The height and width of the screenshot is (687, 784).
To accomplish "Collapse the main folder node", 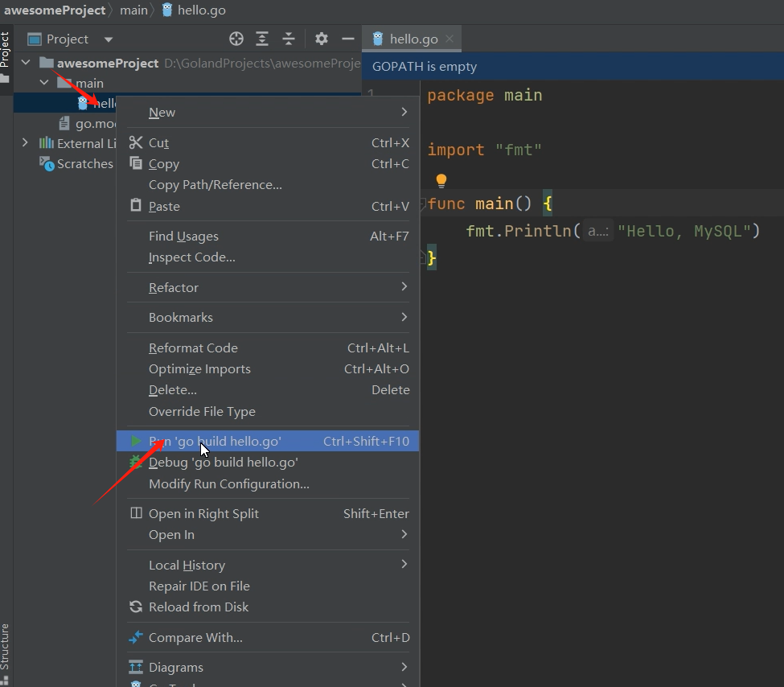I will click(44, 83).
